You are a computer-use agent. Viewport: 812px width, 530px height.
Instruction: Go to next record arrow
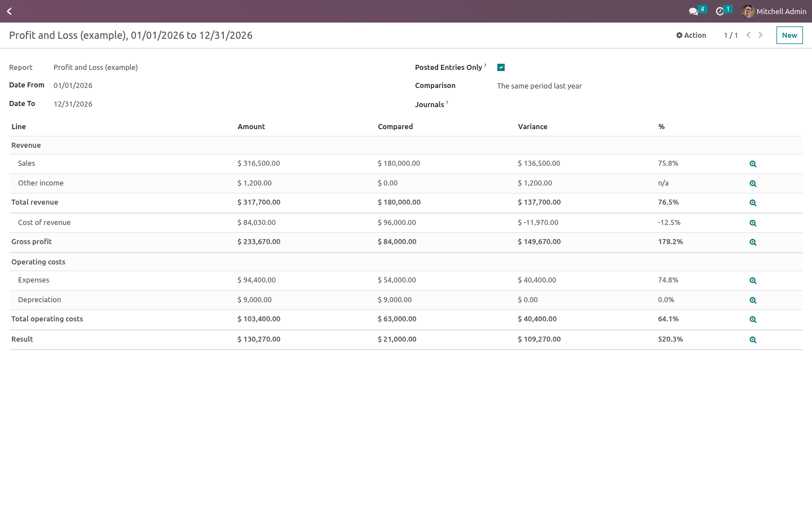[761, 35]
